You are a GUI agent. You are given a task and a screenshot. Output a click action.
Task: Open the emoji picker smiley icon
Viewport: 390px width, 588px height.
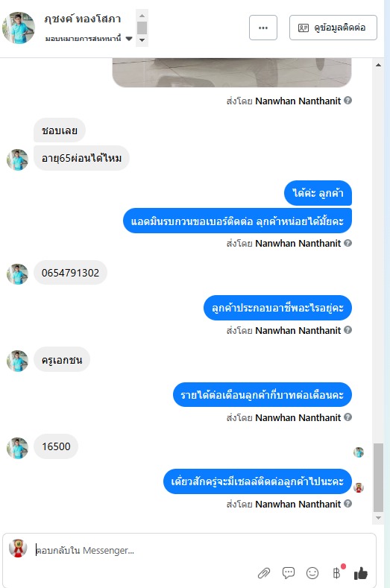coord(312,572)
